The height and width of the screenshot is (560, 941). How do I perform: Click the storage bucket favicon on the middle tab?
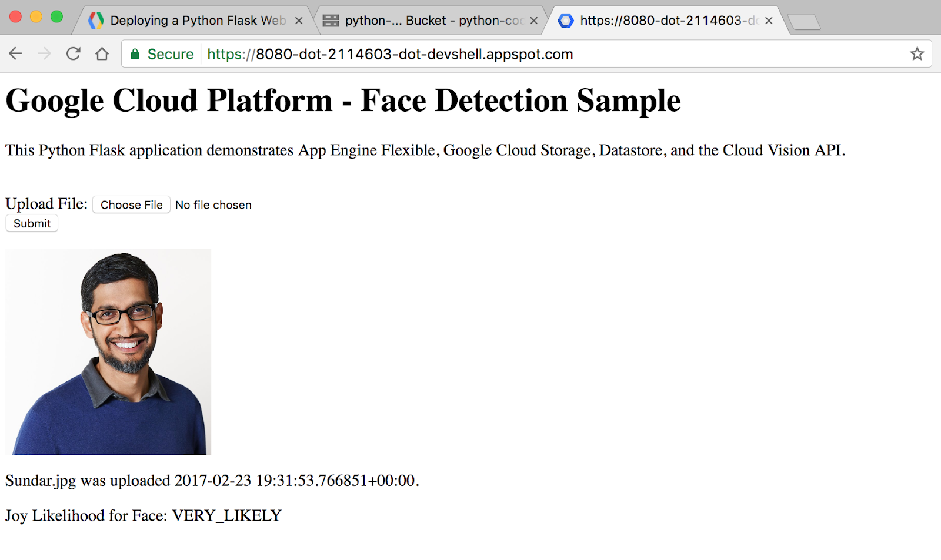click(x=330, y=20)
